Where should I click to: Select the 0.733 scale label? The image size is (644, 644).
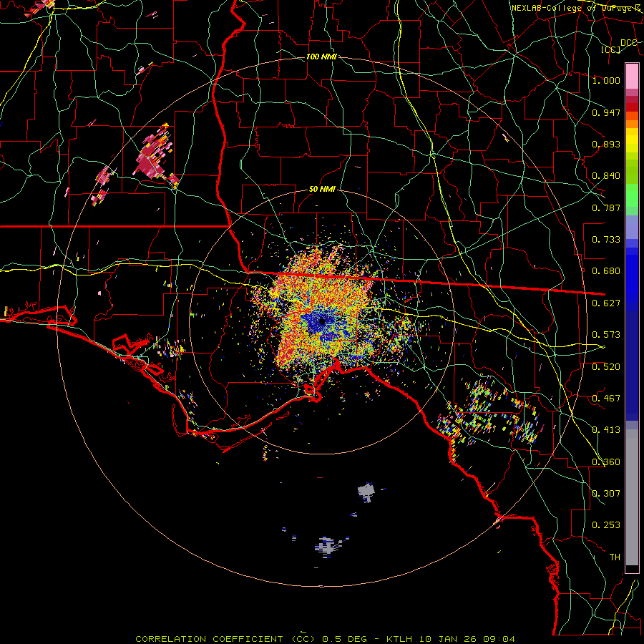(606, 240)
